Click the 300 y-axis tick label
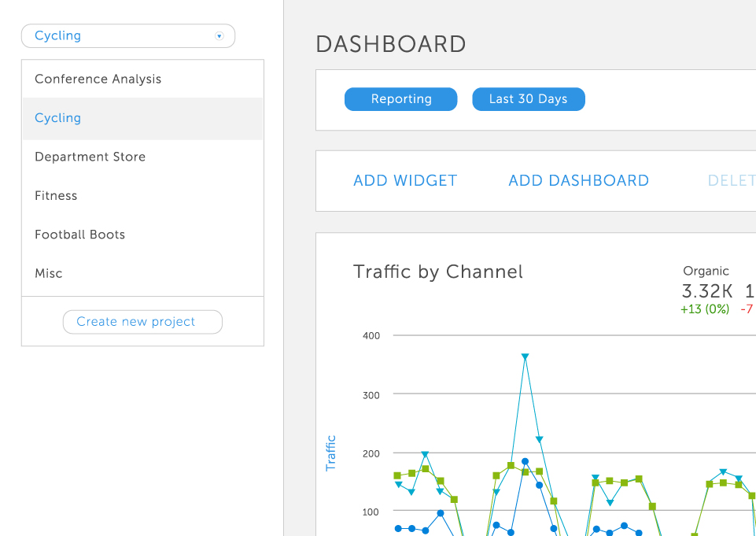 (x=371, y=396)
